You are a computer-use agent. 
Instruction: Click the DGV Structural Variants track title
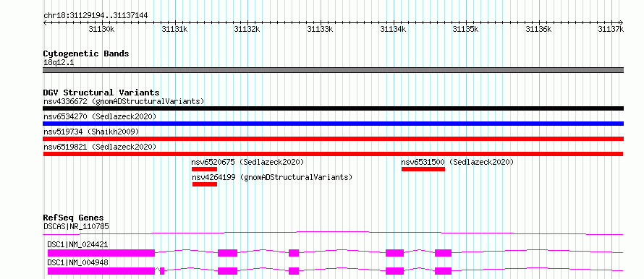pyautogui.click(x=101, y=93)
